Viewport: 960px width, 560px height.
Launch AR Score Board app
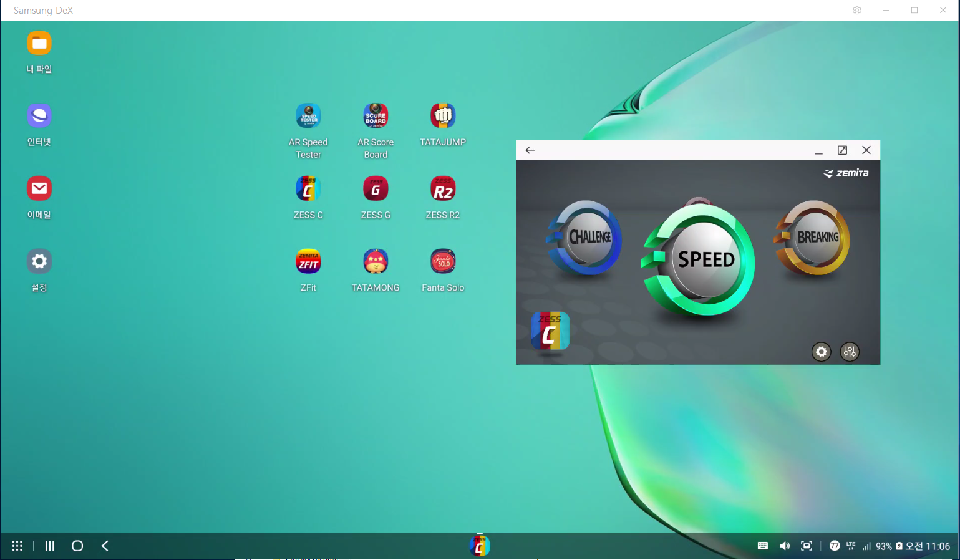376,115
